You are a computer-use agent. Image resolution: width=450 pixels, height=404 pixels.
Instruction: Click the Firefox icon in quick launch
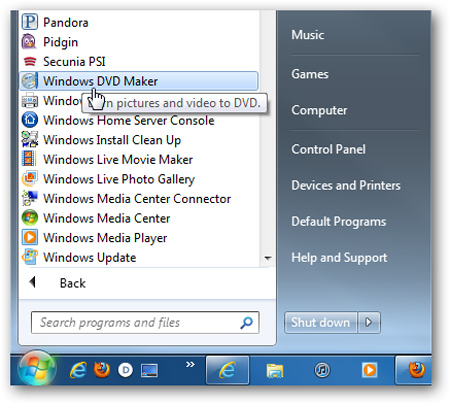102,370
